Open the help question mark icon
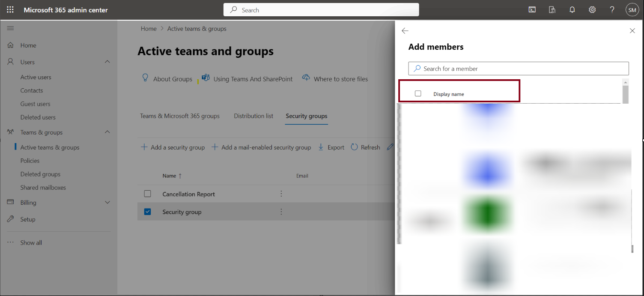The height and width of the screenshot is (296, 644). [612, 10]
